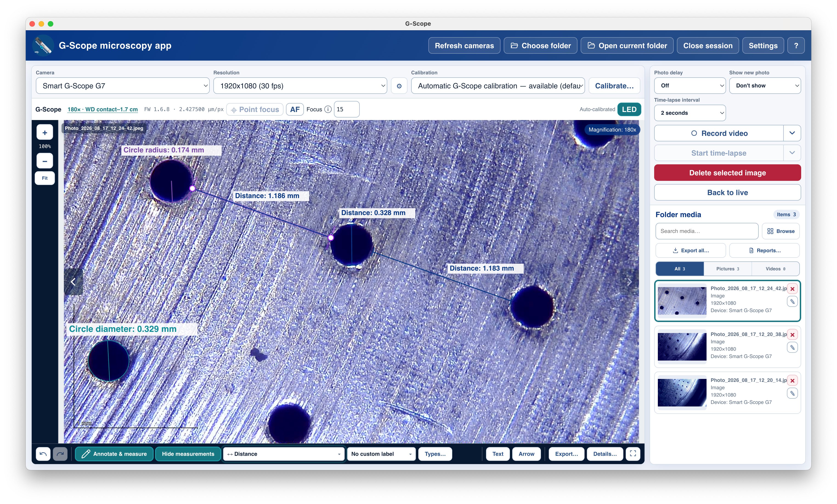The height and width of the screenshot is (504, 837).
Task: Toggle AF autofocus
Action: [295, 109]
